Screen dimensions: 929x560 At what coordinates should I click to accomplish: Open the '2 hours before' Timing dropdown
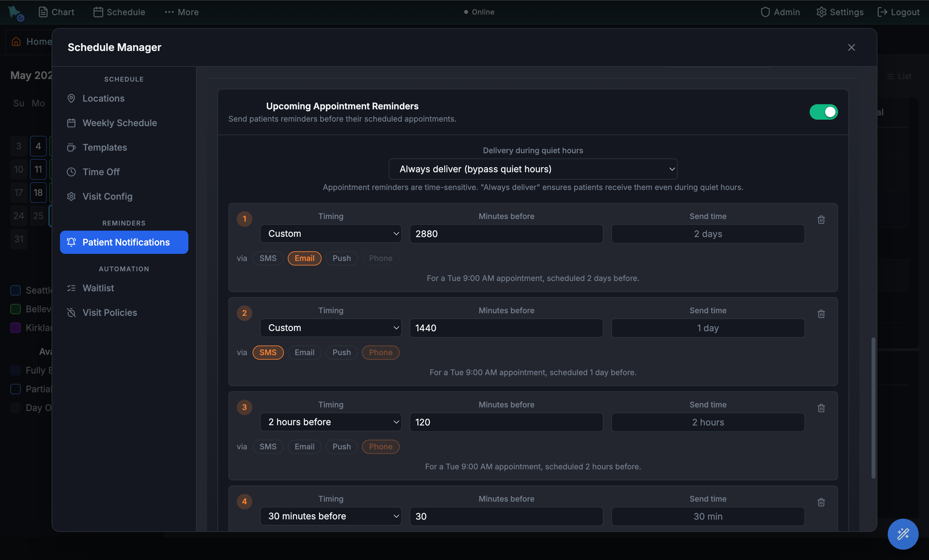click(331, 422)
